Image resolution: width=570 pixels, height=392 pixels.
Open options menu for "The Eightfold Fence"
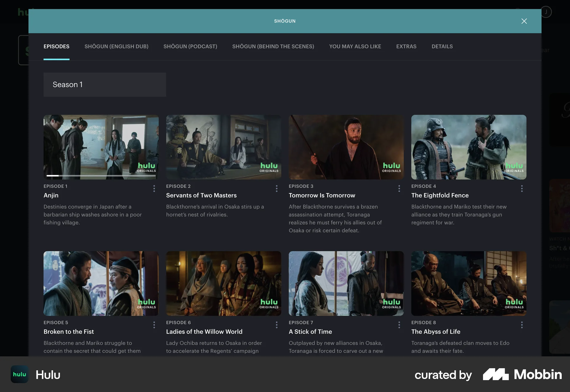pyautogui.click(x=522, y=189)
